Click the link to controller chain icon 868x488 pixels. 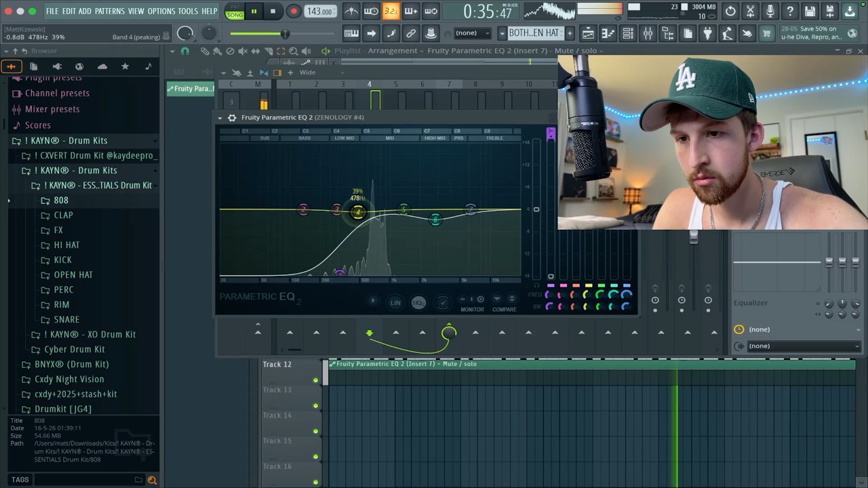pyautogui.click(x=411, y=33)
